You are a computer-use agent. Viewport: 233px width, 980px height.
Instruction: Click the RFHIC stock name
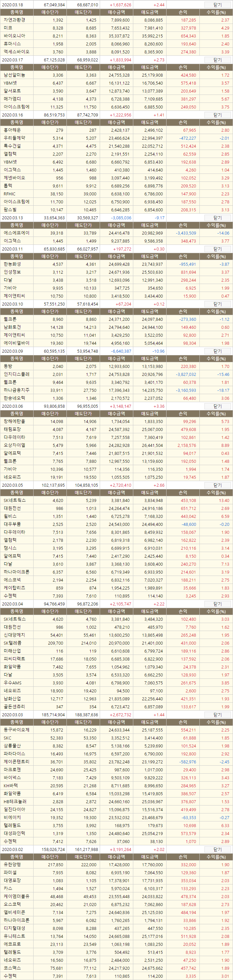10,194
